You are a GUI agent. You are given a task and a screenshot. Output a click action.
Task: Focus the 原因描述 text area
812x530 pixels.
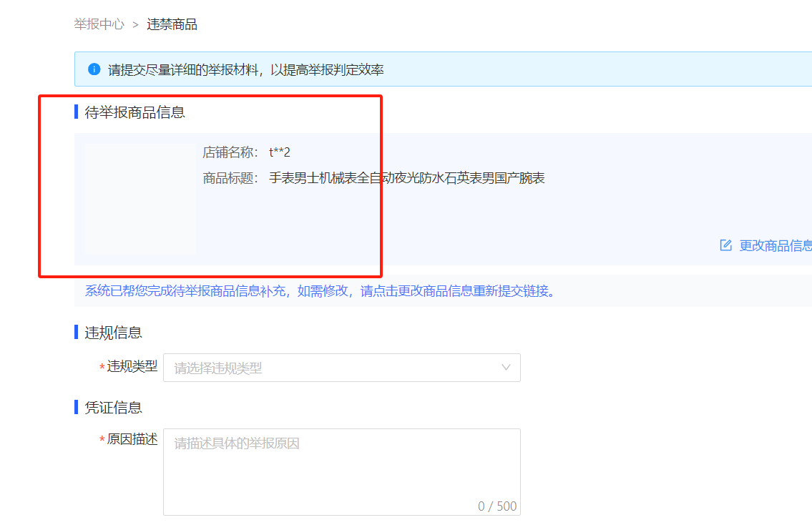click(341, 468)
